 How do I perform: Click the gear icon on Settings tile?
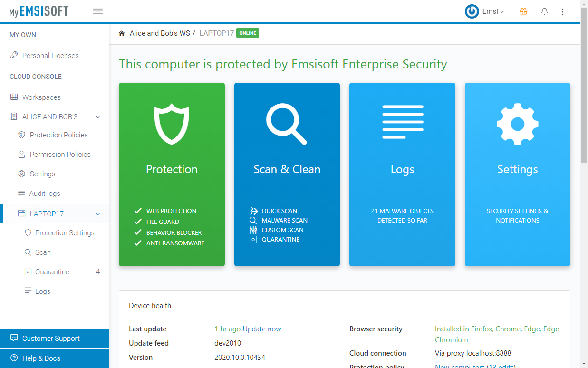518,125
